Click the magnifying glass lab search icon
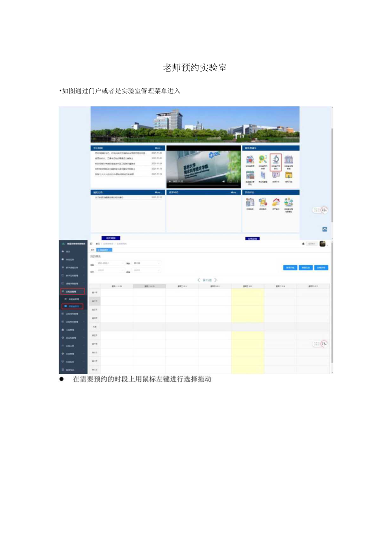This screenshot has width=392, height=555. coord(263,160)
